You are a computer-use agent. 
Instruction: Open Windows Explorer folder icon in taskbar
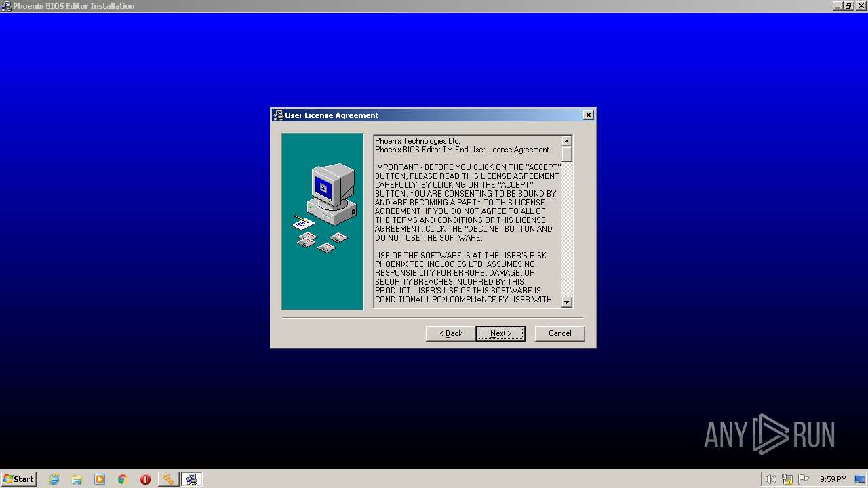tap(77, 479)
